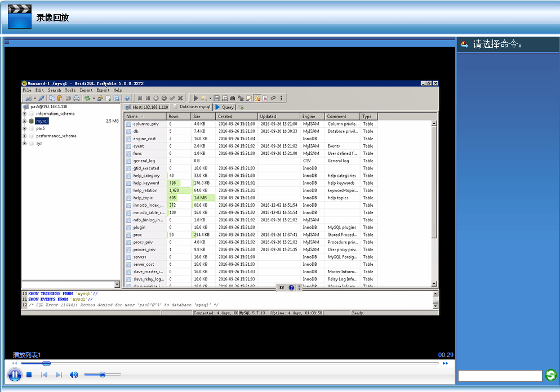
Task: Focus the command input field
Action: 500,376
